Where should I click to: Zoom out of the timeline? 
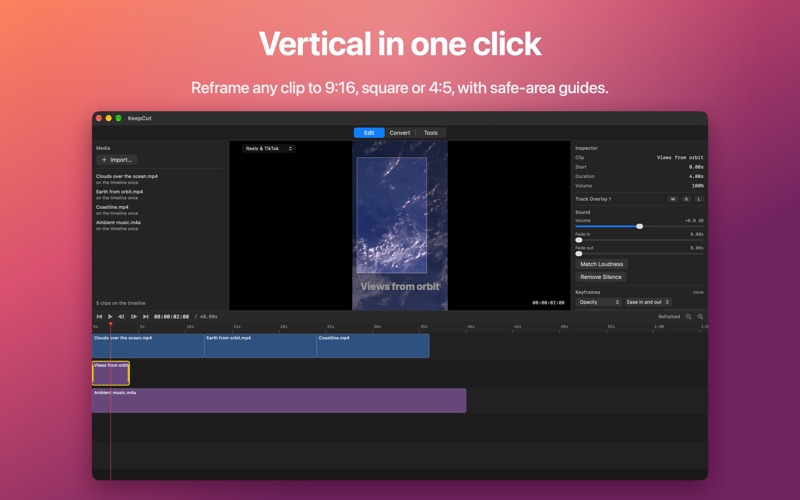[x=688, y=317]
